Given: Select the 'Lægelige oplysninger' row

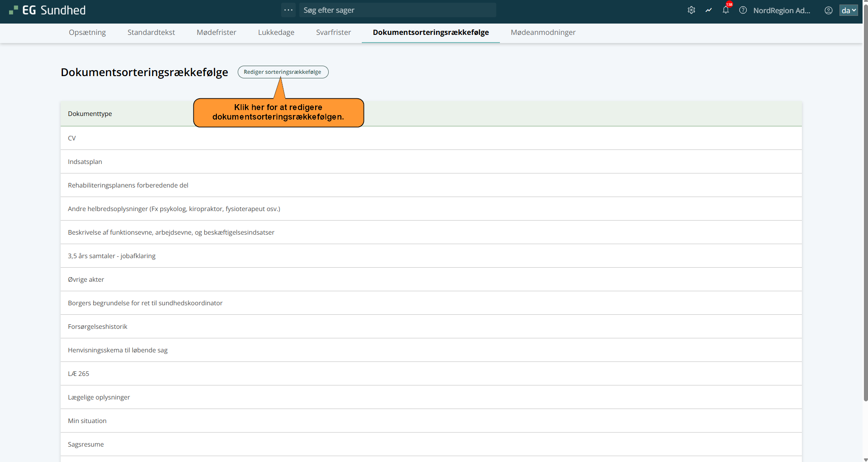Looking at the screenshot, I should coord(99,397).
